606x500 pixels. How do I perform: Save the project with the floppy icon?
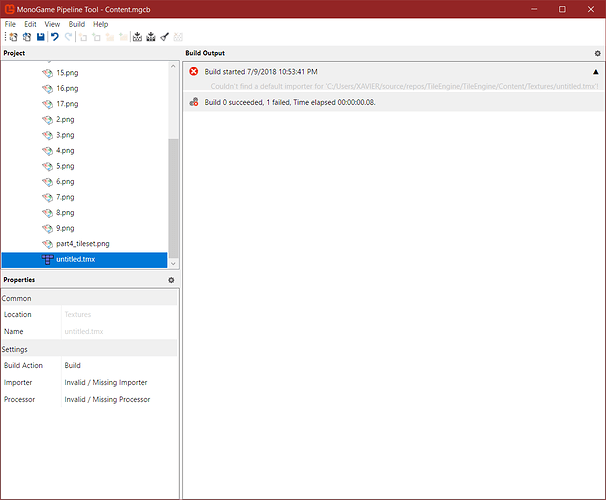click(x=41, y=37)
